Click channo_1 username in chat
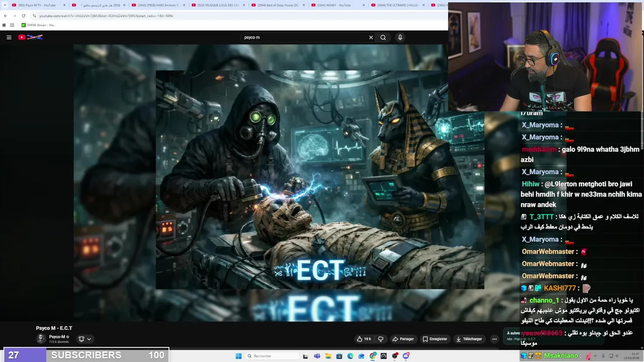This screenshot has height=362, width=644. (544, 300)
